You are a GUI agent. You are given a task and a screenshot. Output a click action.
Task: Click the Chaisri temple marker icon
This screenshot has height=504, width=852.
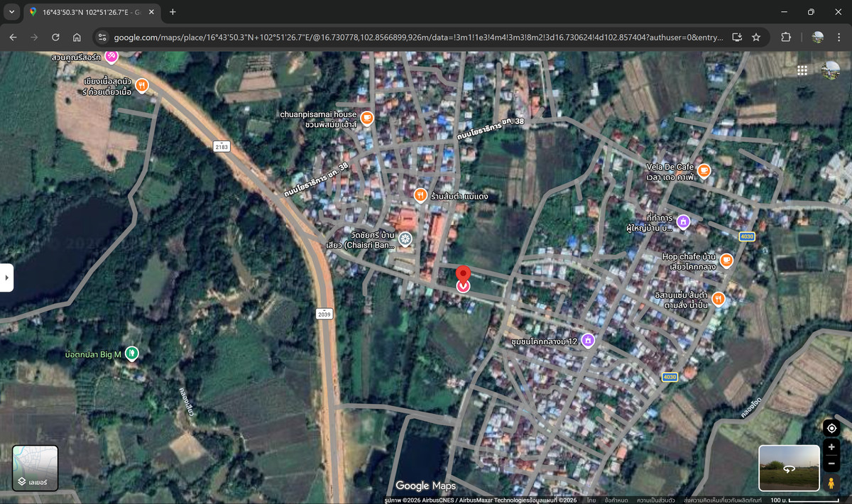point(405,239)
